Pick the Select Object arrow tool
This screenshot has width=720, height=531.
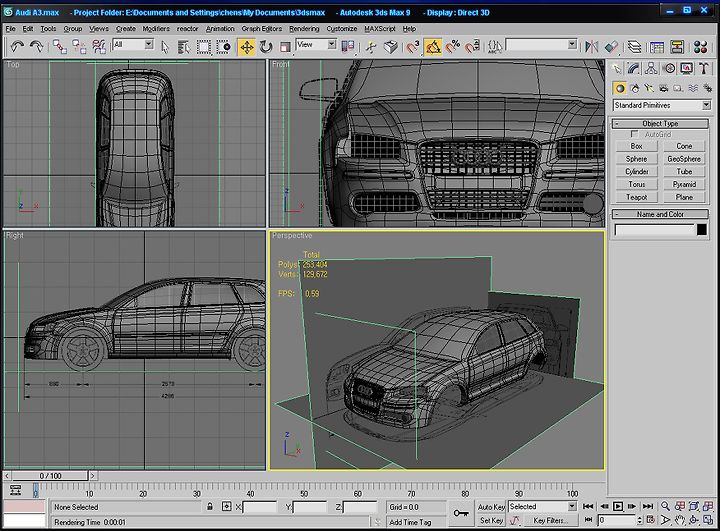[165, 47]
